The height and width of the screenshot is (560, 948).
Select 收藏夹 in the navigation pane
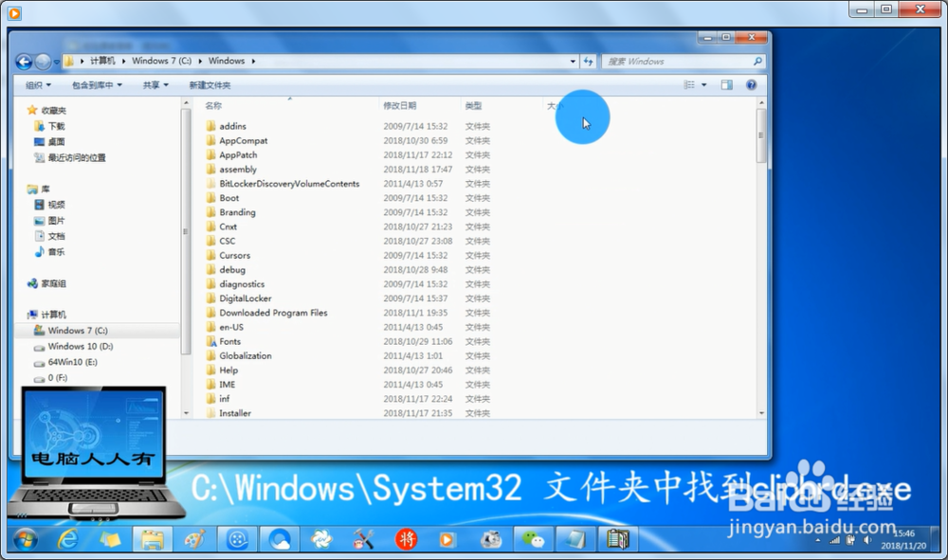click(53, 111)
